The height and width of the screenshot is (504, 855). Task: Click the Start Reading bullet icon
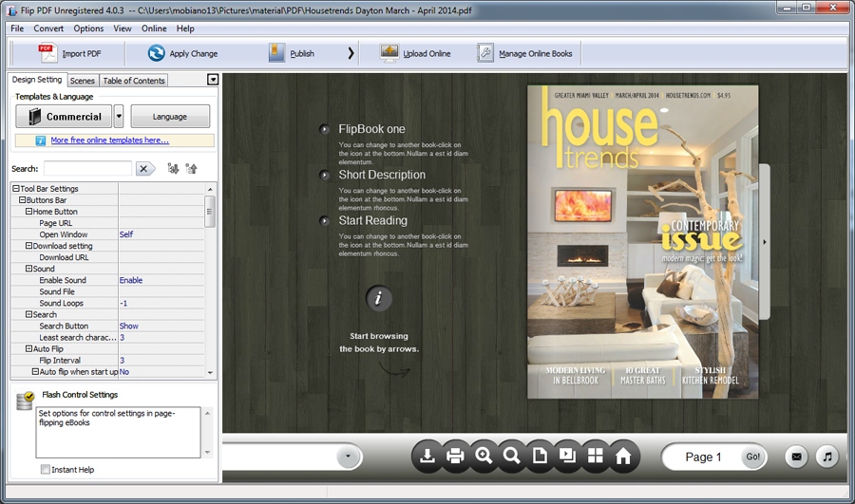[x=325, y=220]
